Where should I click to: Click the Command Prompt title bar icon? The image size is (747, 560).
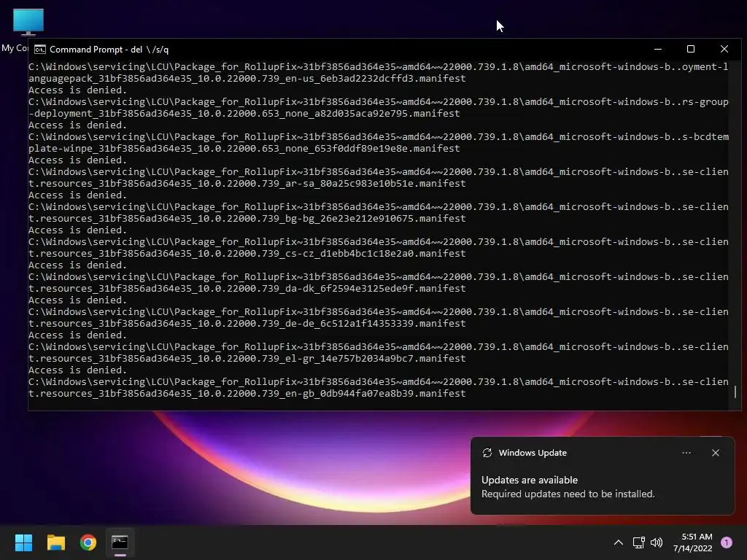(40, 50)
